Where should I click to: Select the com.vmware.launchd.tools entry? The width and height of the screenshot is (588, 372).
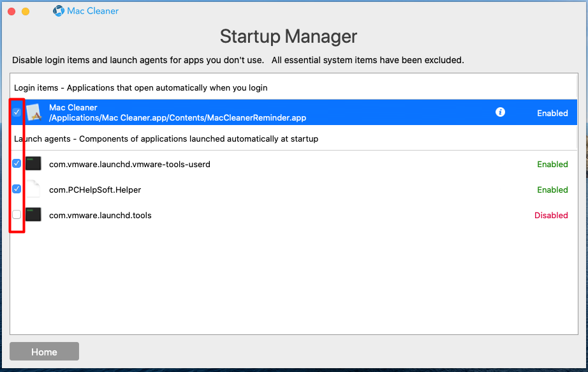pyautogui.click(x=293, y=215)
